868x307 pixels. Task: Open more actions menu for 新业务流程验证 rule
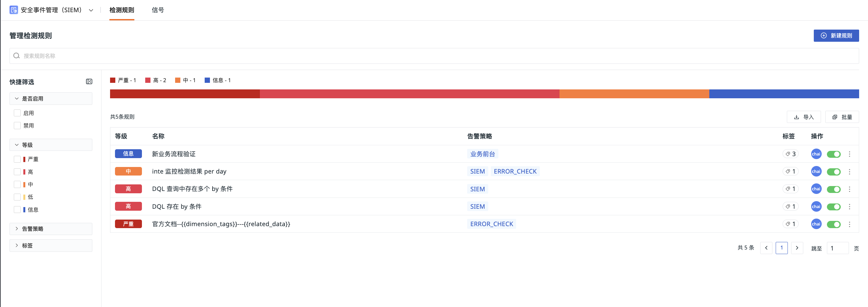[849, 154]
